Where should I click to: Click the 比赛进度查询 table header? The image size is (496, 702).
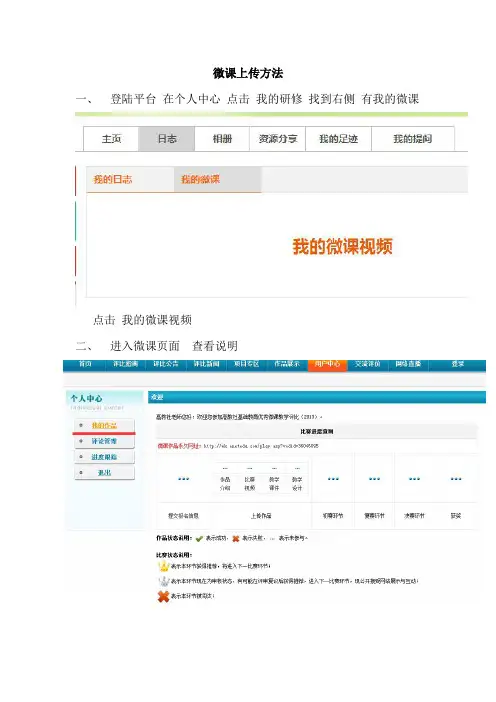click(x=316, y=432)
